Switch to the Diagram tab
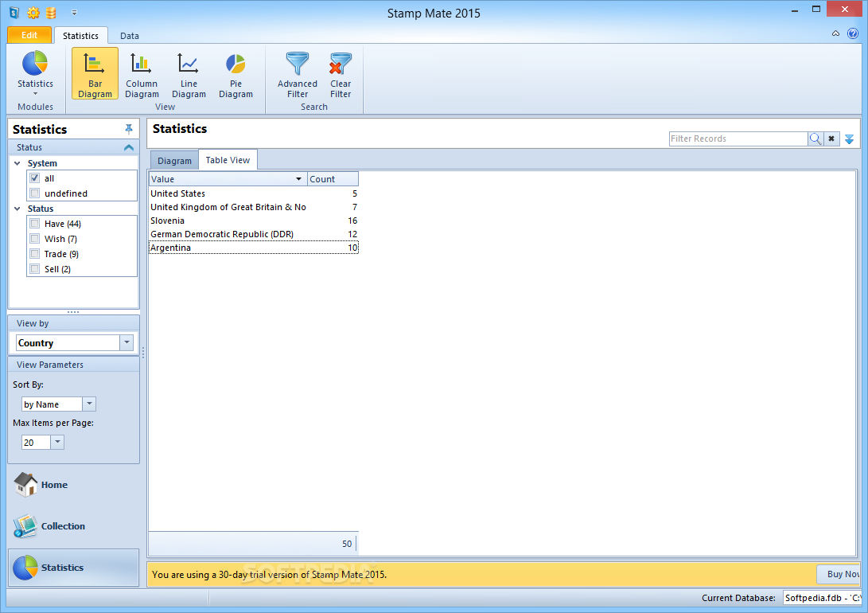 point(174,161)
